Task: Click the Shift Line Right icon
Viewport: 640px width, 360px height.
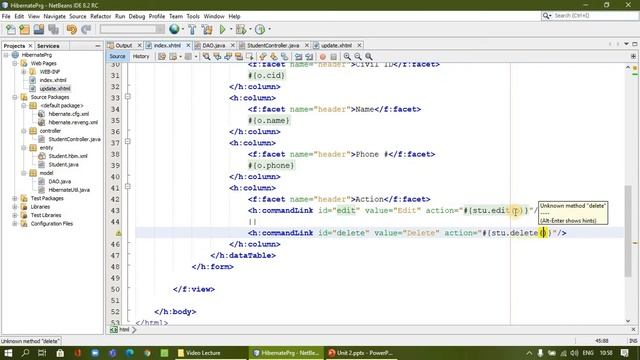Action: (309, 56)
